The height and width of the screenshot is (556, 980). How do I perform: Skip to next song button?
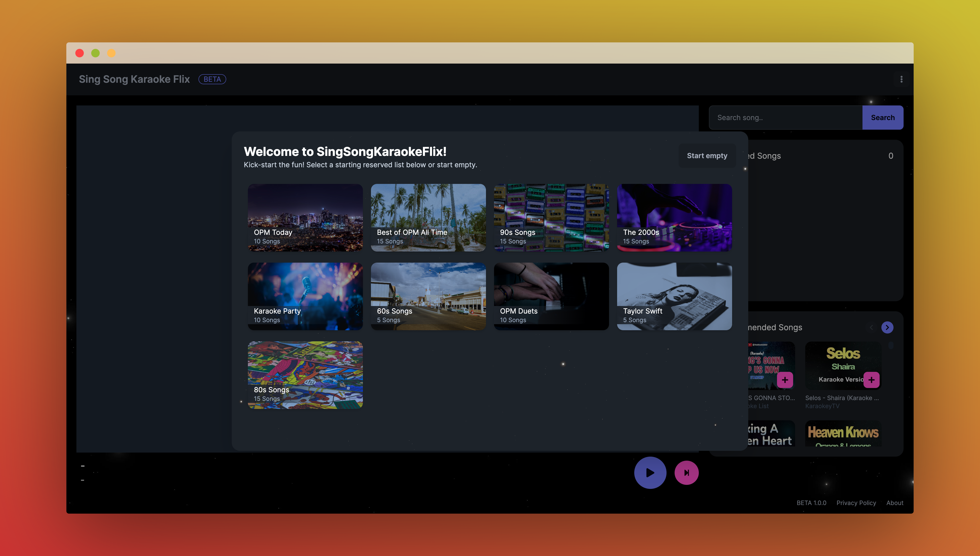(x=686, y=473)
